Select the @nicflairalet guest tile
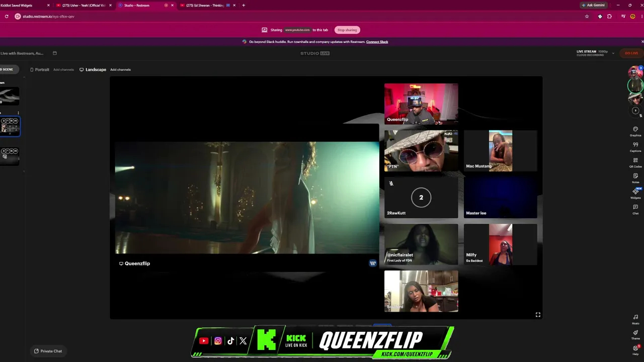Viewport: 644px width, 362px height. tap(421, 244)
